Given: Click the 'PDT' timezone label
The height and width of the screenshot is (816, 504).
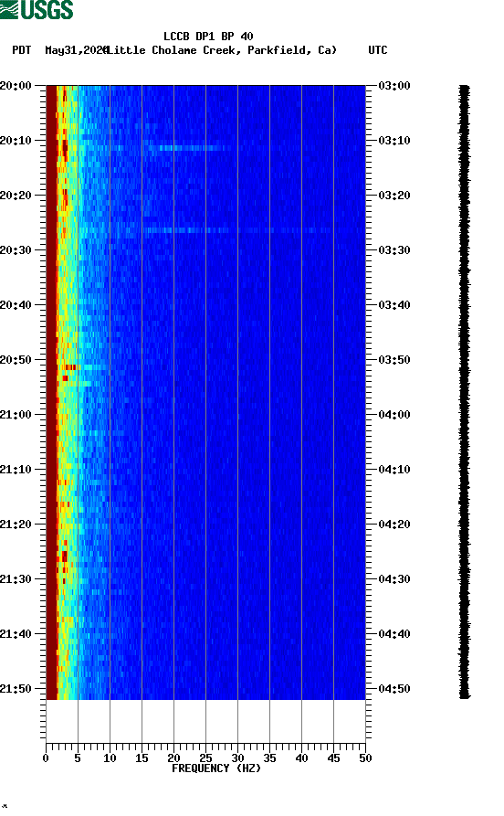Looking at the screenshot, I should pos(21,50).
